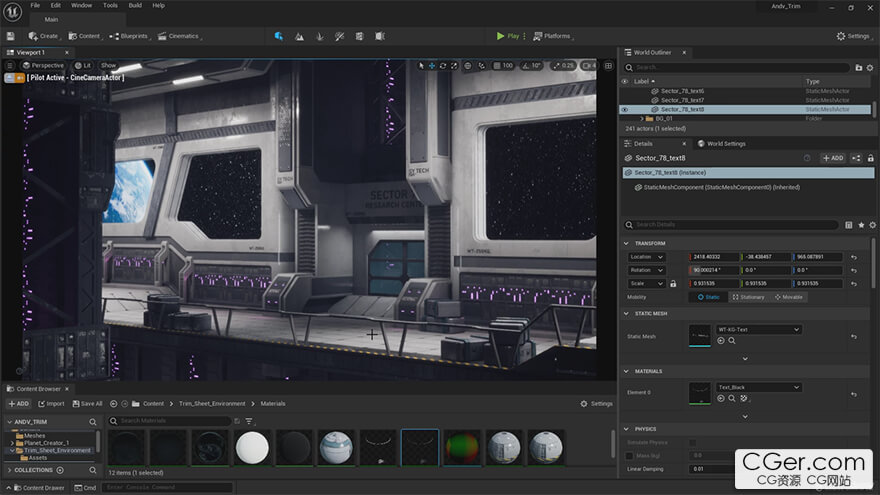The image size is (880, 495).
Task: Expand the BG_01 folder in outliner
Action: tap(641, 118)
